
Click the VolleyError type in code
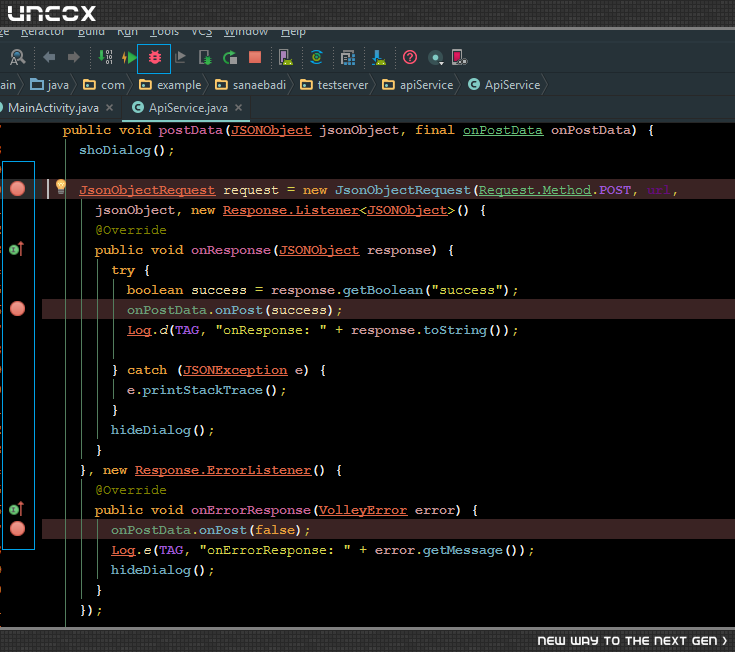(363, 510)
